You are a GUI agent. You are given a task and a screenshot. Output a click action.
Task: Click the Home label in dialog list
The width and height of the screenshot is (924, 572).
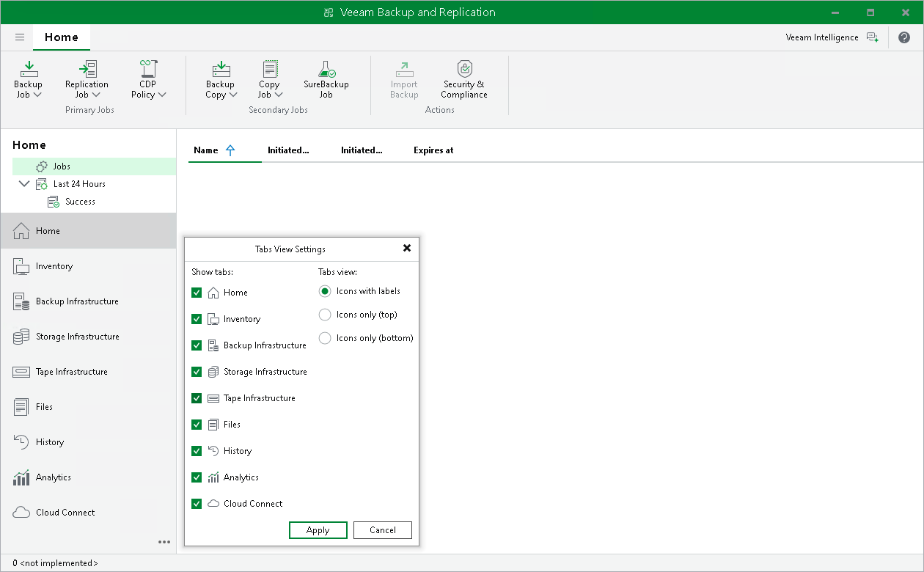point(235,293)
